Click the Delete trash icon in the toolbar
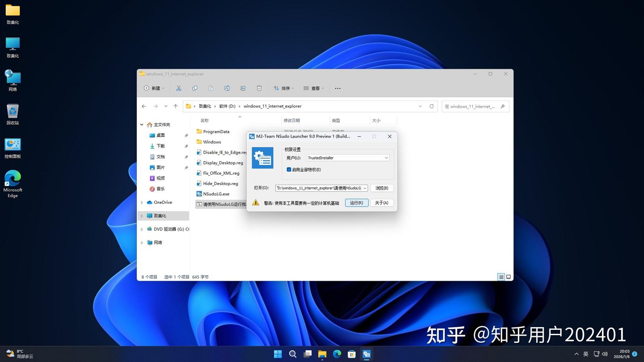 tap(259, 88)
